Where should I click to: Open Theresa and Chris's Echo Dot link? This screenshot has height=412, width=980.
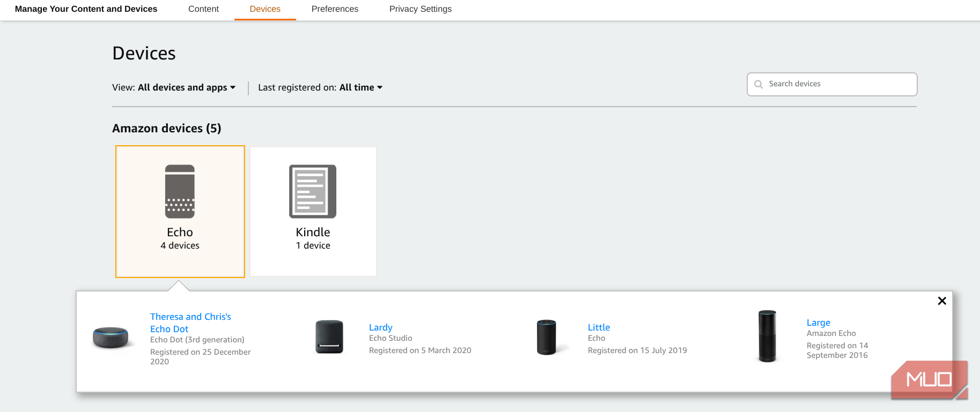[190, 323]
